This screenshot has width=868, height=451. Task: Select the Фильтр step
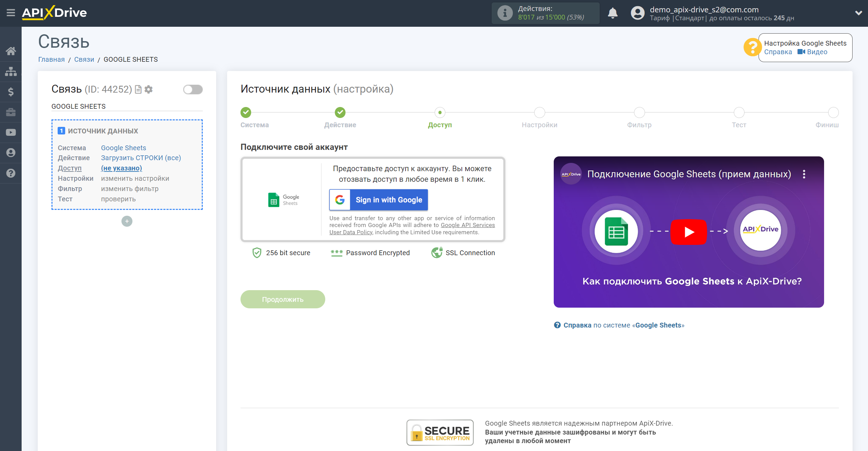(639, 112)
